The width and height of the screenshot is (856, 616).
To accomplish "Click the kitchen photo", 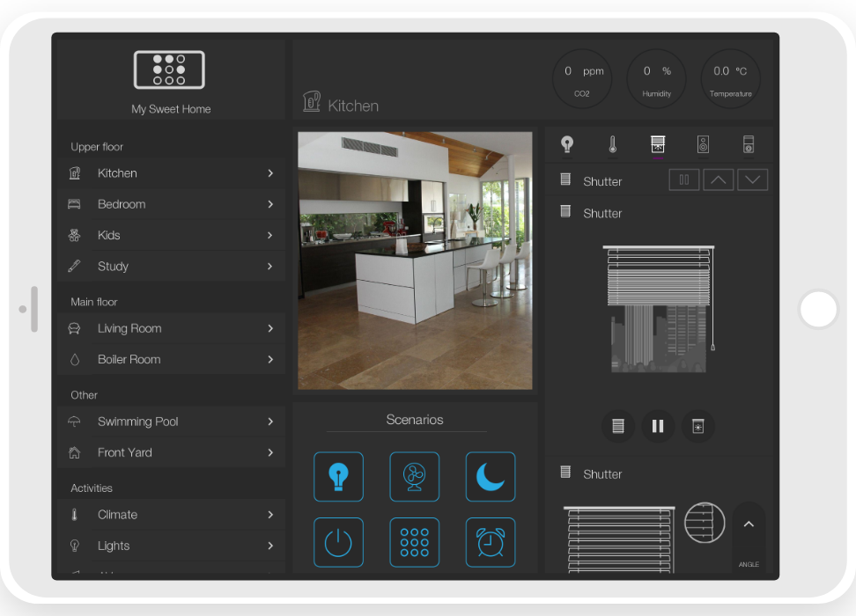I will pos(415,260).
